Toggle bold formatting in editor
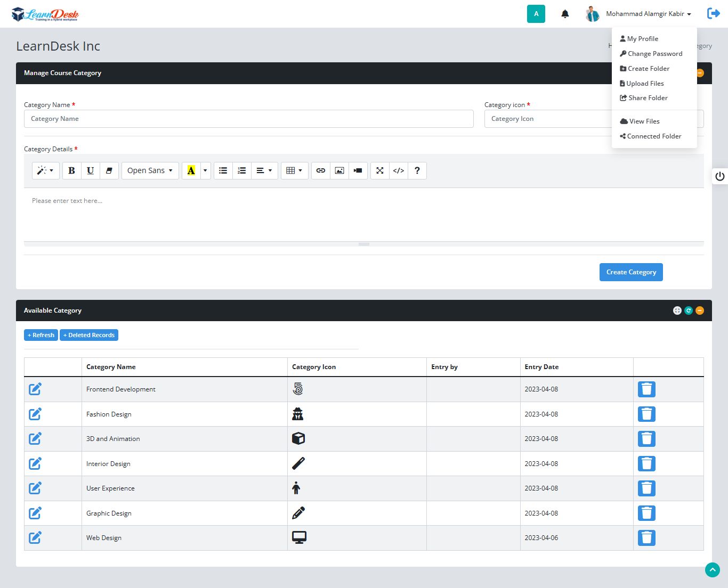 [x=71, y=170]
